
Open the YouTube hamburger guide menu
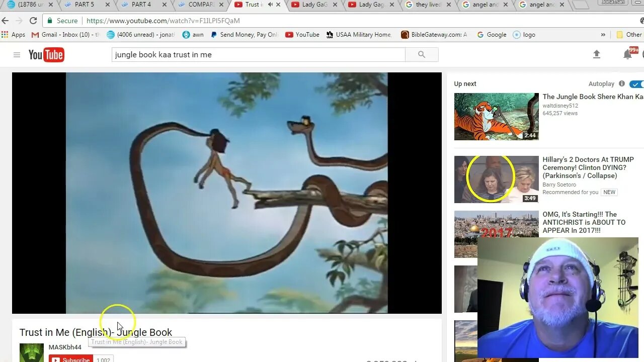tap(17, 55)
